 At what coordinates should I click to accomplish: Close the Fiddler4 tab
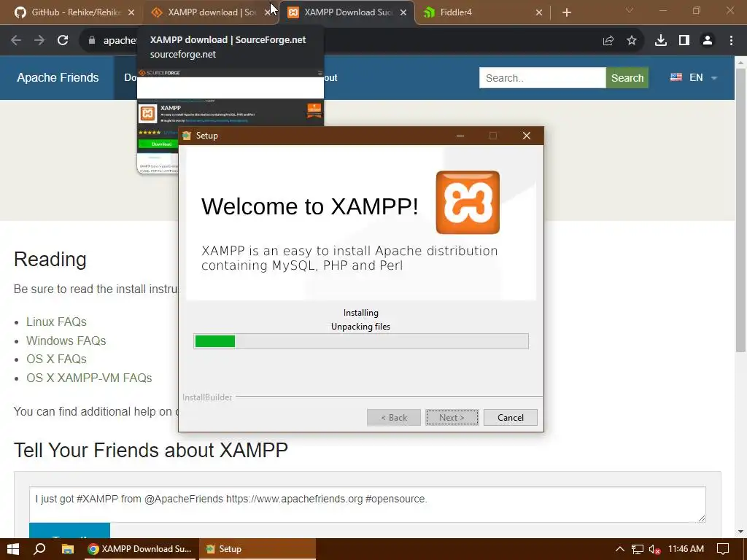(539, 12)
